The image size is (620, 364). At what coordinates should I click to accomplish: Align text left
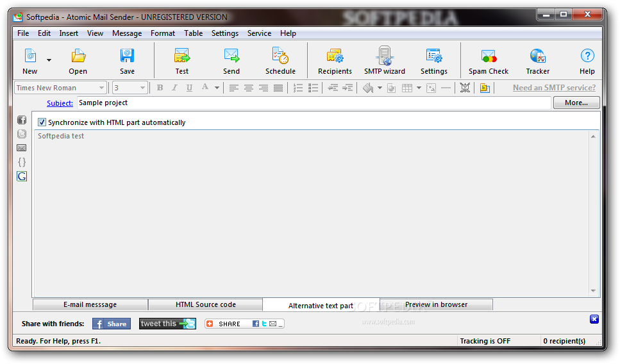point(233,88)
